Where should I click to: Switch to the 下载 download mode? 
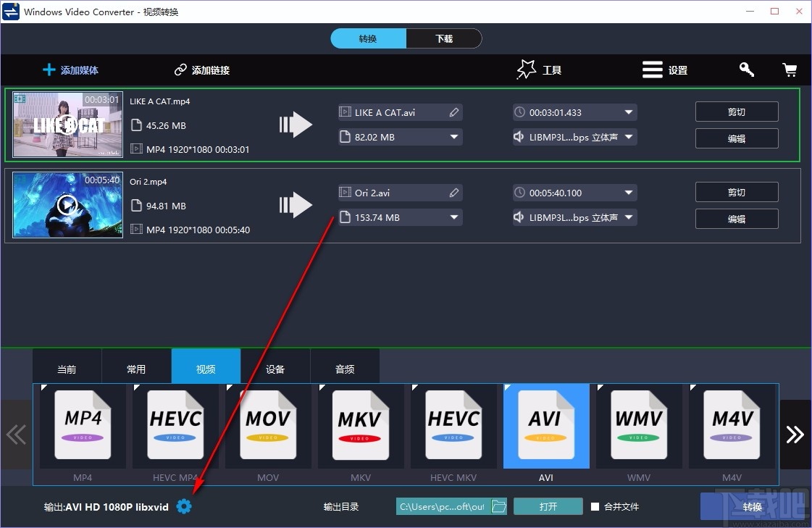(444, 38)
